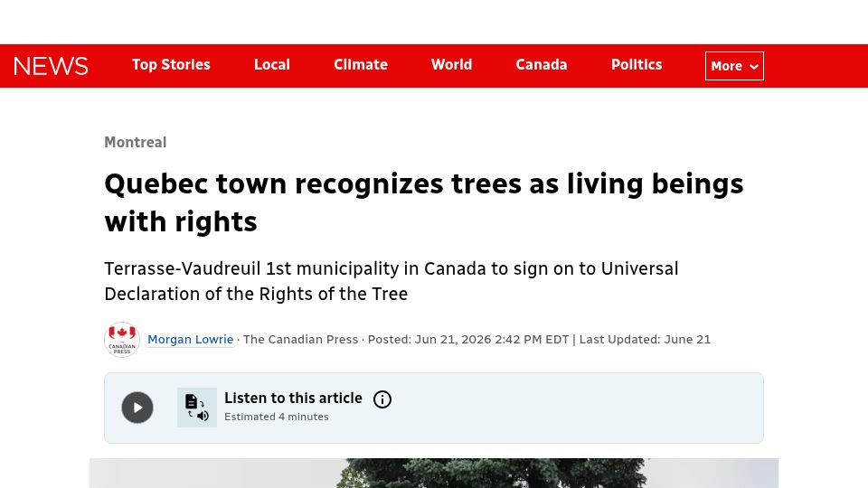This screenshot has width=868, height=488.
Task: Click the text-to-speech icon
Action: [197, 408]
